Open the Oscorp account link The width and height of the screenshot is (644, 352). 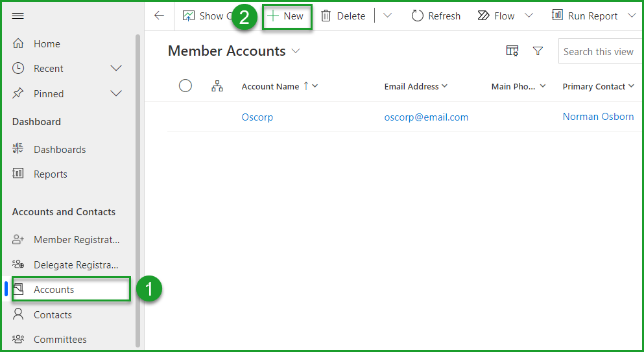click(257, 117)
